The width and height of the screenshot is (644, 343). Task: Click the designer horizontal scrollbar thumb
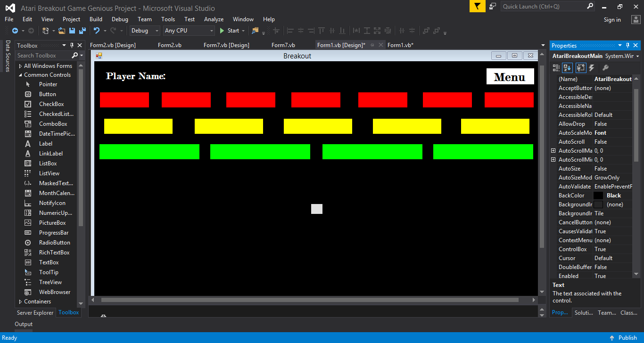310,300
